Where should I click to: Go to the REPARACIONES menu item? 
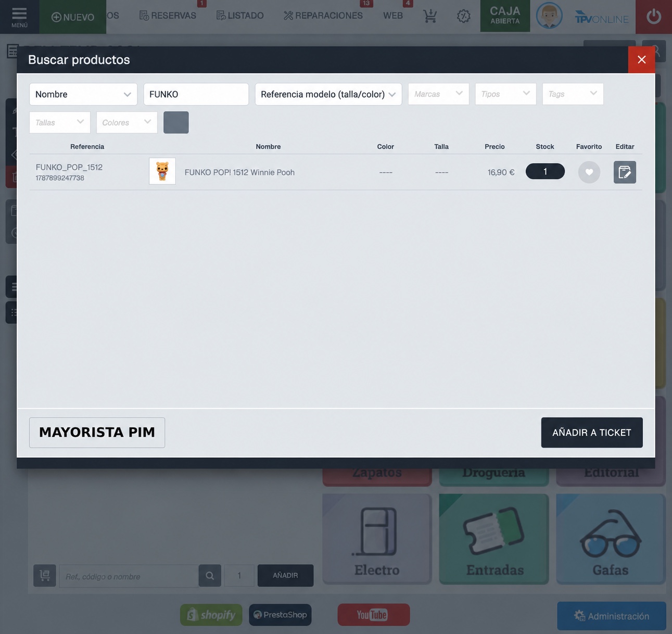pos(323,16)
